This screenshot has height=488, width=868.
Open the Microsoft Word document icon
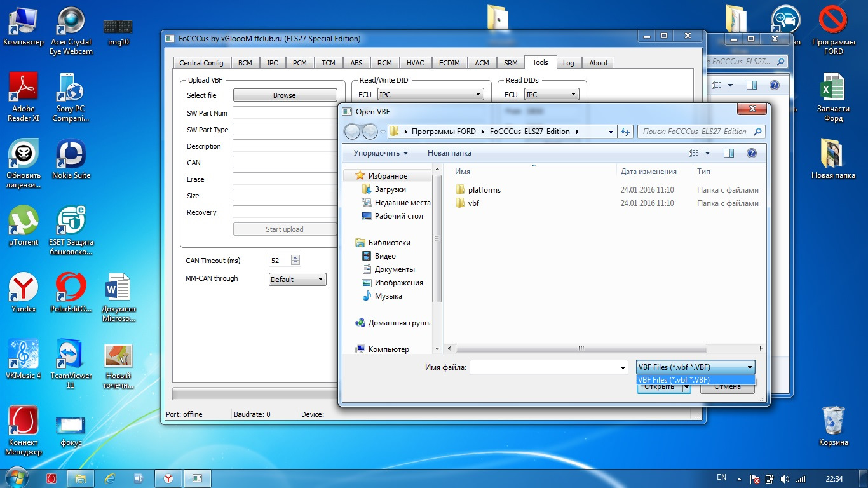[x=118, y=297]
